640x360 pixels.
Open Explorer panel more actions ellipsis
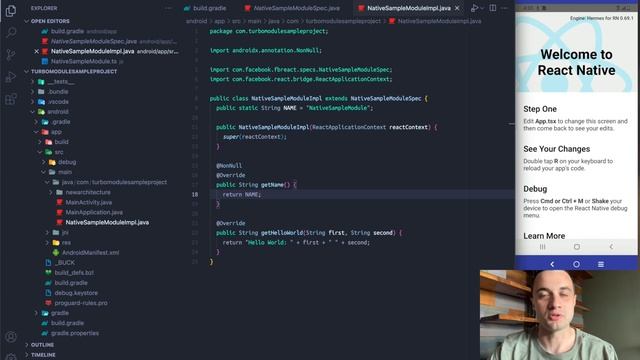169,8
